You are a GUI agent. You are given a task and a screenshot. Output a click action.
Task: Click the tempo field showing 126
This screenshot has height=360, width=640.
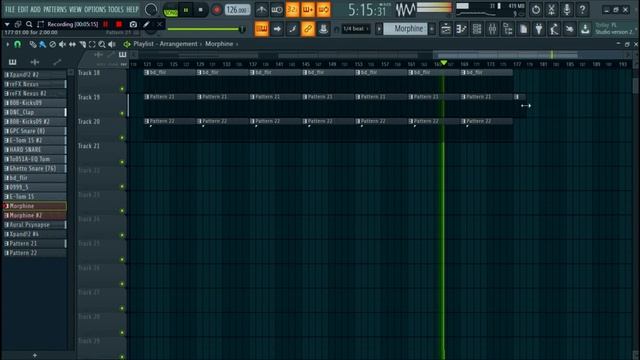(x=237, y=10)
